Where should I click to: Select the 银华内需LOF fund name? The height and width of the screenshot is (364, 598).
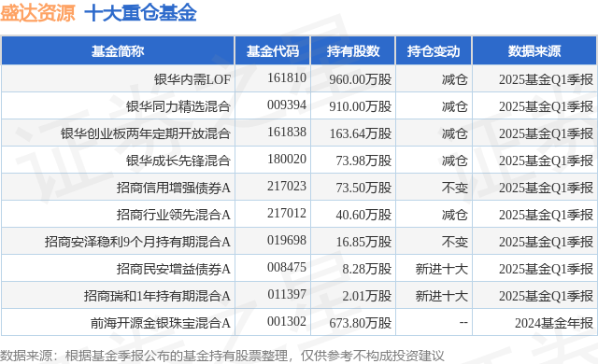pyautogui.click(x=192, y=79)
